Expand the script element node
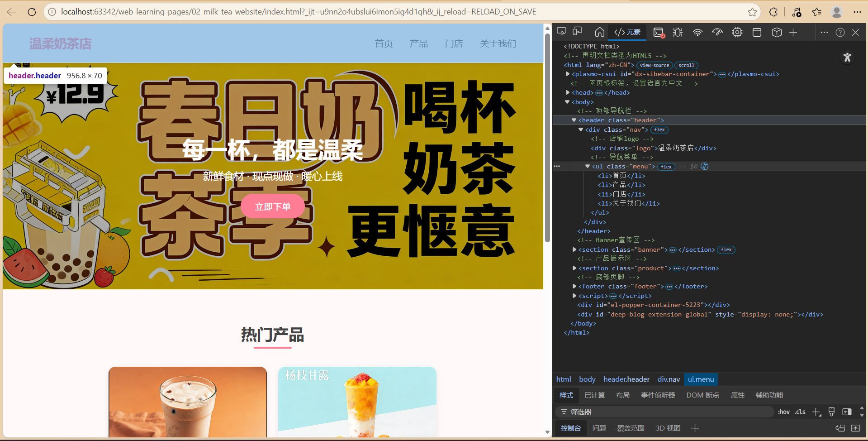The width and height of the screenshot is (868, 441). pyautogui.click(x=574, y=296)
